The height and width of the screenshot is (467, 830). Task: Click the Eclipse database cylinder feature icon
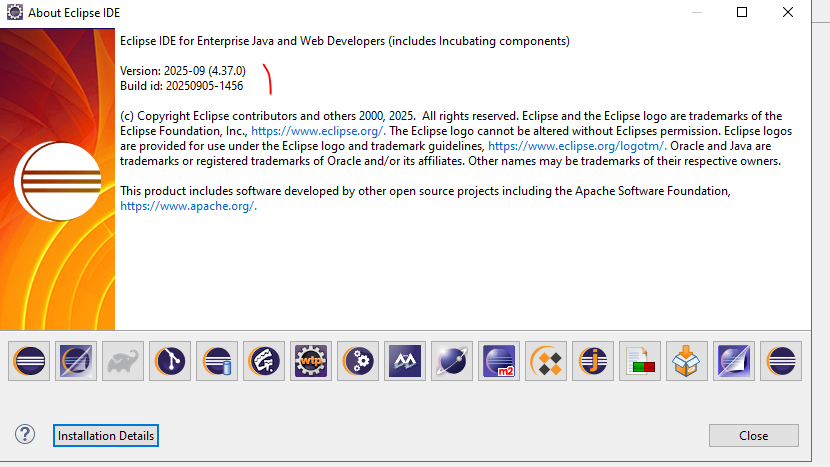[x=217, y=361]
